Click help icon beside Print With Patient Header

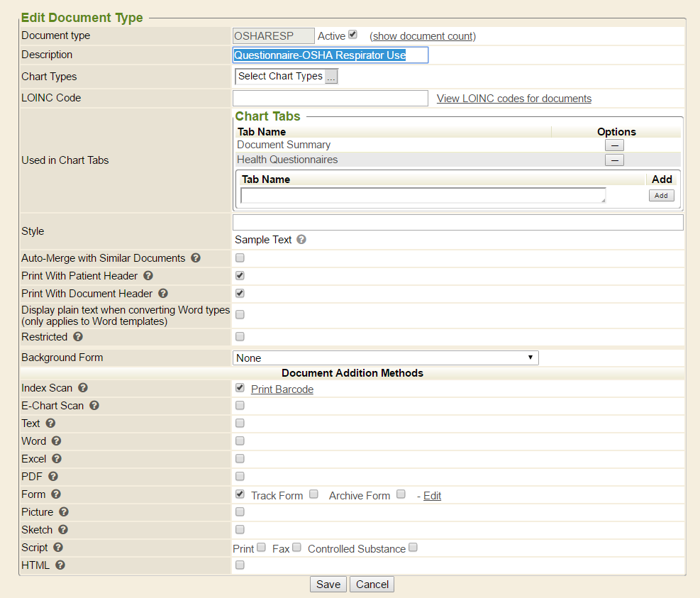pos(149,275)
